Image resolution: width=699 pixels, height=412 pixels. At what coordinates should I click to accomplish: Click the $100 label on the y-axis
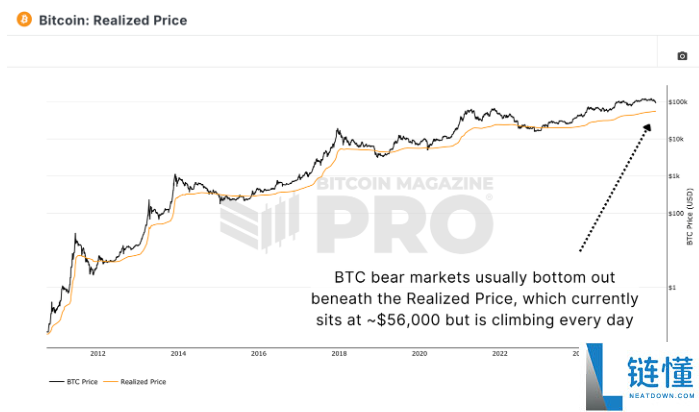click(674, 213)
